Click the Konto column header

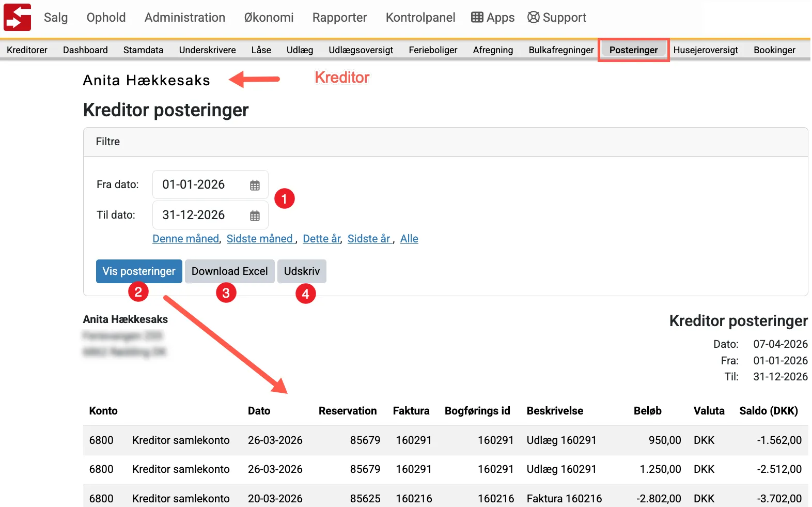click(103, 411)
